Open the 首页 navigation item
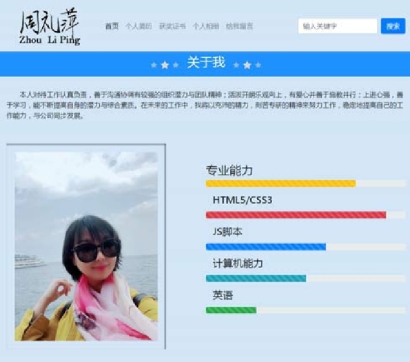 pos(112,26)
